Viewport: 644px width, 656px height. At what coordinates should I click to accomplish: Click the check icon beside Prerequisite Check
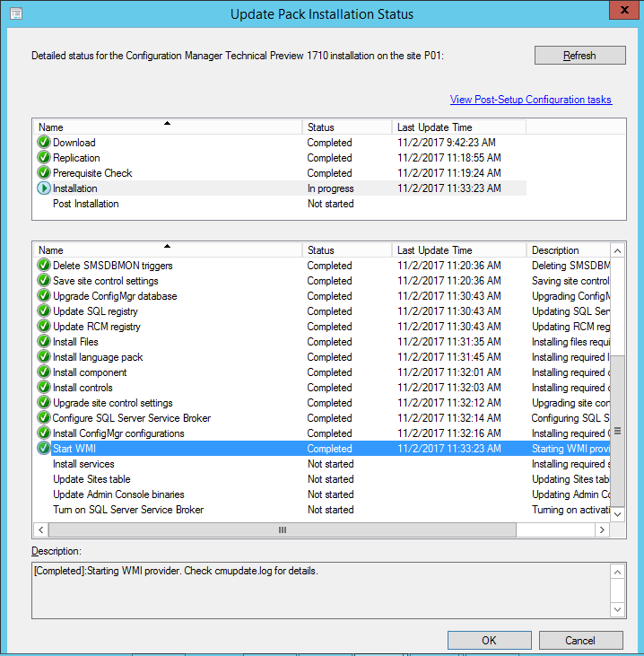pyautogui.click(x=43, y=173)
